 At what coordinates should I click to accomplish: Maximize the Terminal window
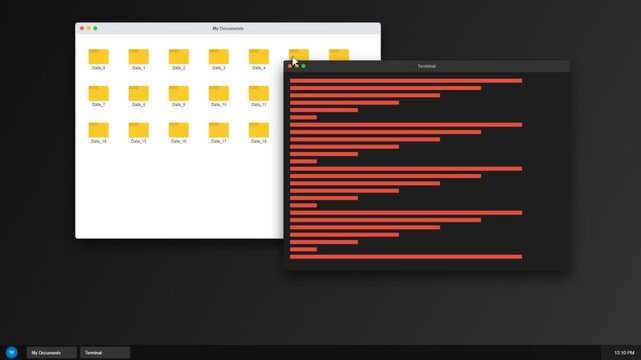point(303,66)
